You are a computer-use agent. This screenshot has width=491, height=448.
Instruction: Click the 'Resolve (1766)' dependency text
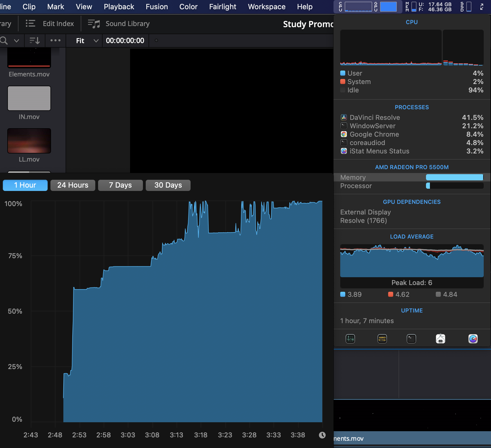pyautogui.click(x=363, y=221)
